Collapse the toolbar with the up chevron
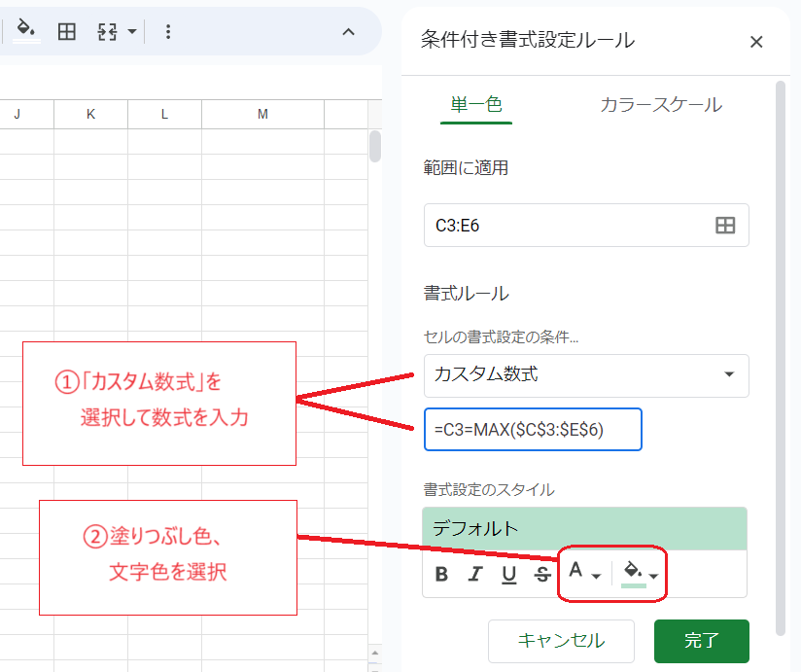801x672 pixels. tap(348, 32)
